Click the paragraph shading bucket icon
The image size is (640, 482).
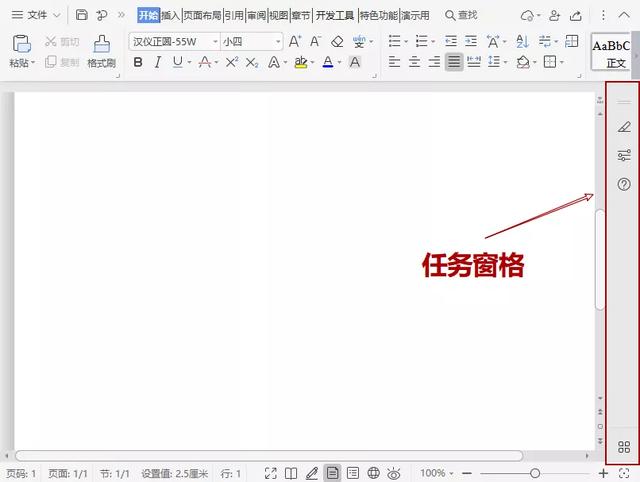[523, 62]
